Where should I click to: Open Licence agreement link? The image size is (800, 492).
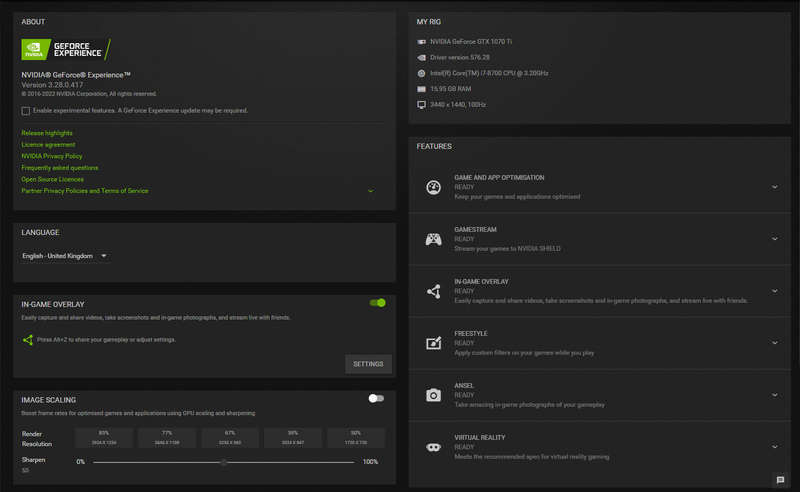48,145
